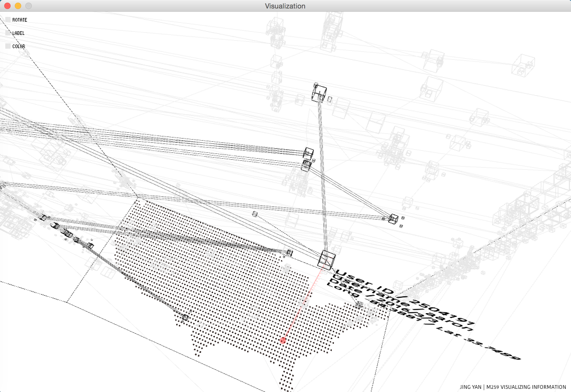
Task: Select the tiny isolated cube on the dashed line
Action: point(255,214)
